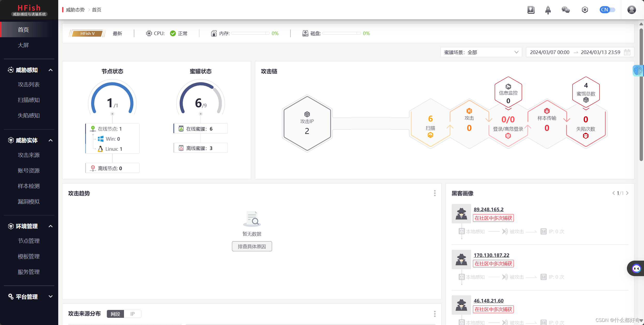Screen dimensions: 644x325
Task: Select the 网段 segment in 攻击来源分布
Action: click(115, 314)
